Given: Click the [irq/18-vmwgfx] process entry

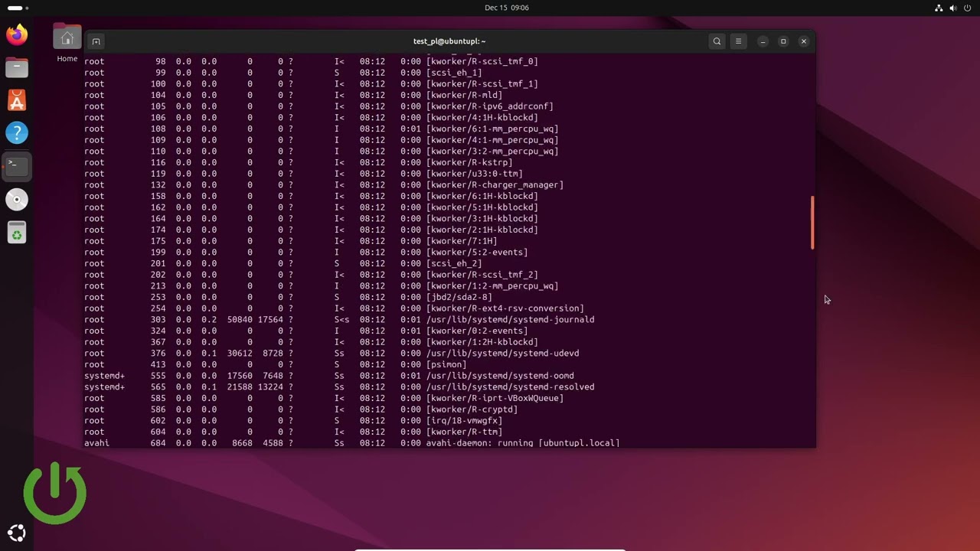Looking at the screenshot, I should (x=464, y=421).
